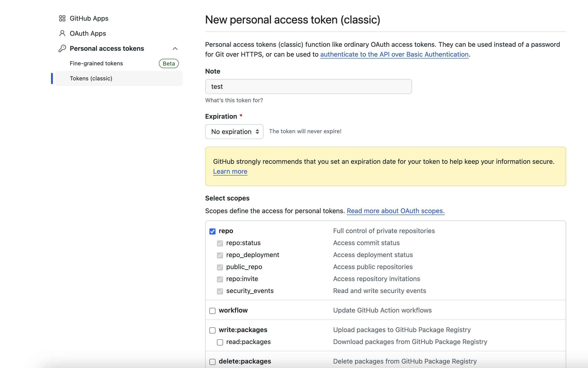Open Read more about OAuth scopes link
The image size is (588, 368).
(x=396, y=211)
